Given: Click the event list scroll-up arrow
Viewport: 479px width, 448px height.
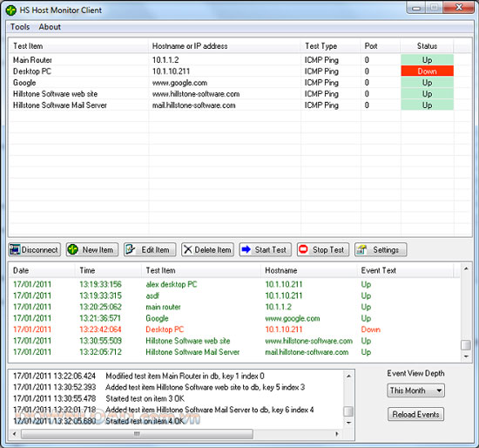Looking at the screenshot, I should point(466,268).
